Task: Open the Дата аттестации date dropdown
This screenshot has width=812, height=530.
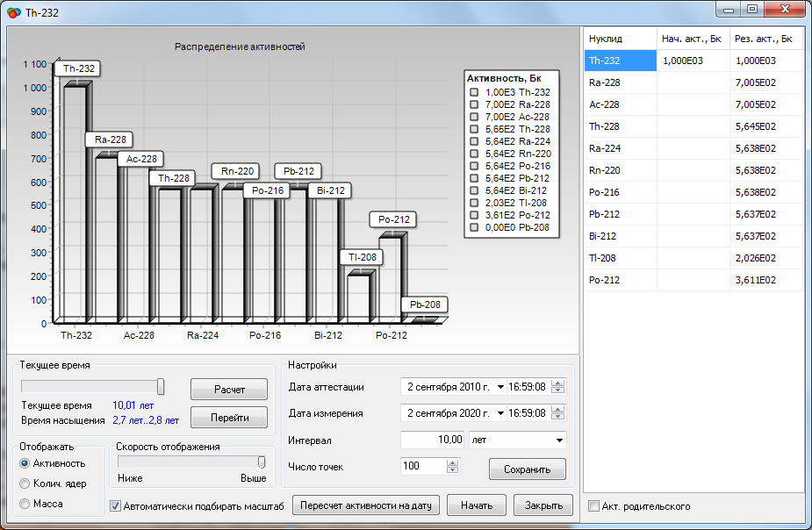Action: (x=500, y=387)
